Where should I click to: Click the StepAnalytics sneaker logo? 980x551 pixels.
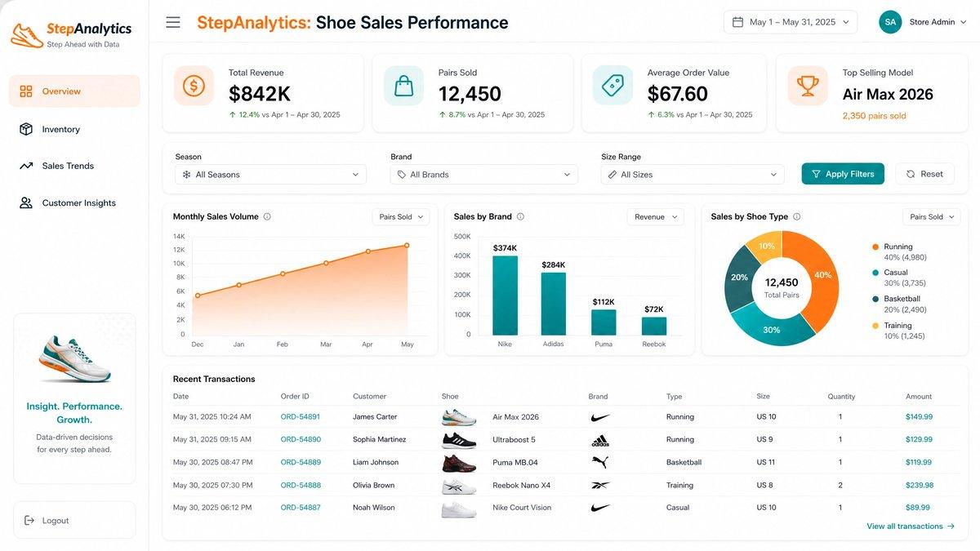point(27,35)
